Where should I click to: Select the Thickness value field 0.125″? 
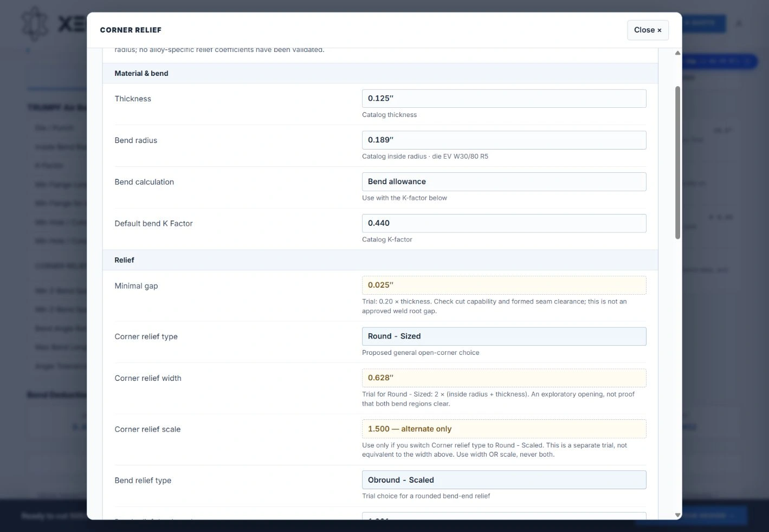pos(504,99)
